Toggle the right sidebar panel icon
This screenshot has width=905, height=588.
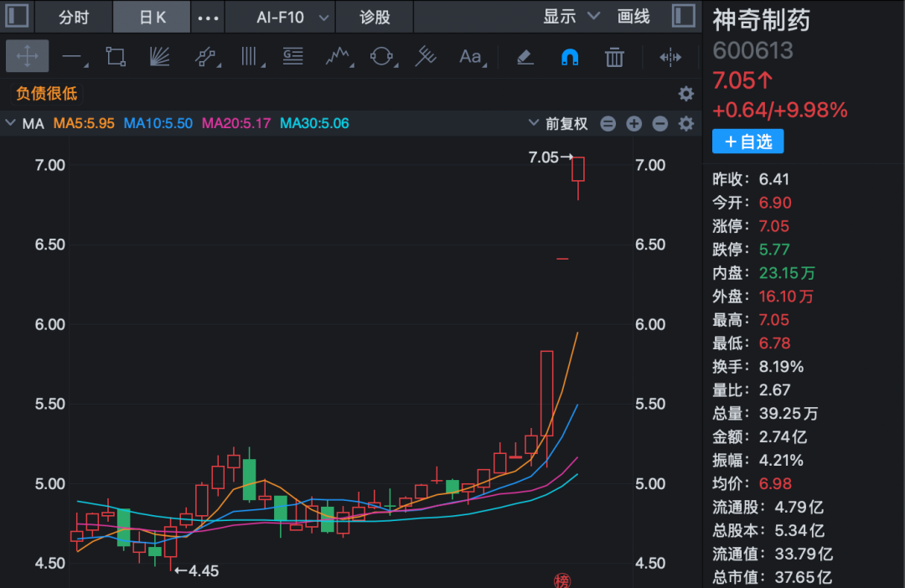coord(684,16)
